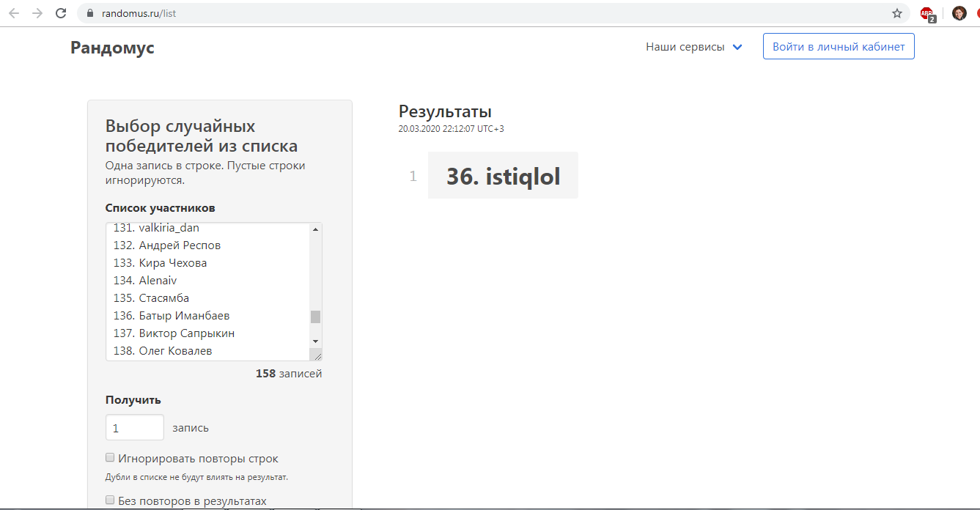Select 'Кира Чехова' line in list
Viewport: 980px width, 510px height.
173,263
